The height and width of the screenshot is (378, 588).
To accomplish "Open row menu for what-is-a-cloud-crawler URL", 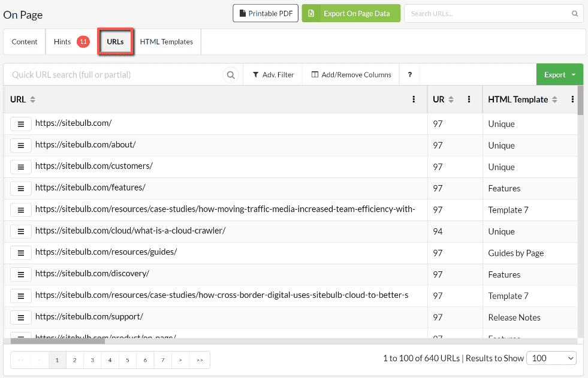I will [x=20, y=231].
